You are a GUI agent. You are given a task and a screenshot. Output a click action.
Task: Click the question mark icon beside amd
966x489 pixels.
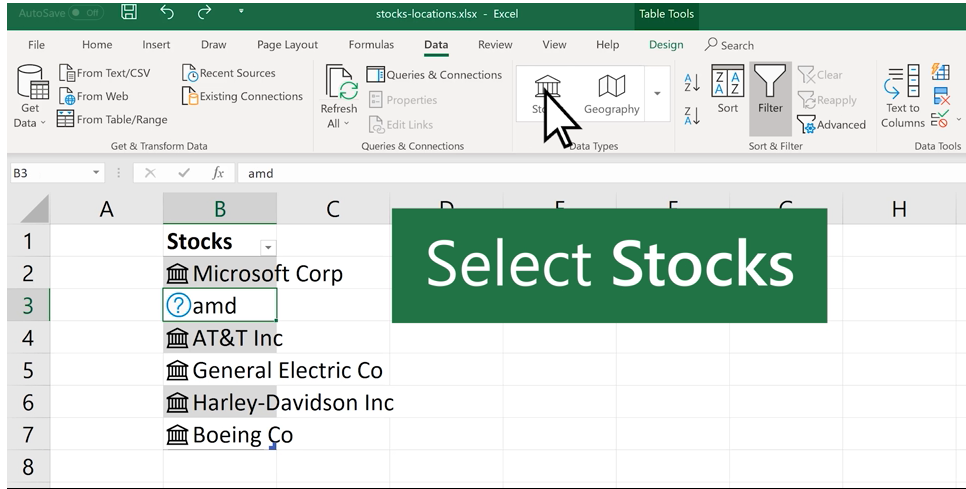click(x=178, y=305)
